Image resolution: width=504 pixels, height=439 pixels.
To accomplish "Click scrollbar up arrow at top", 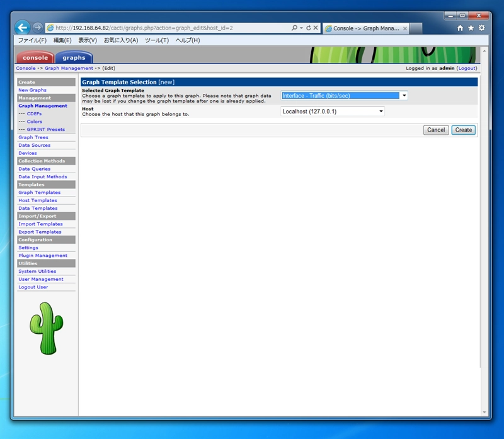I will tap(484, 51).
